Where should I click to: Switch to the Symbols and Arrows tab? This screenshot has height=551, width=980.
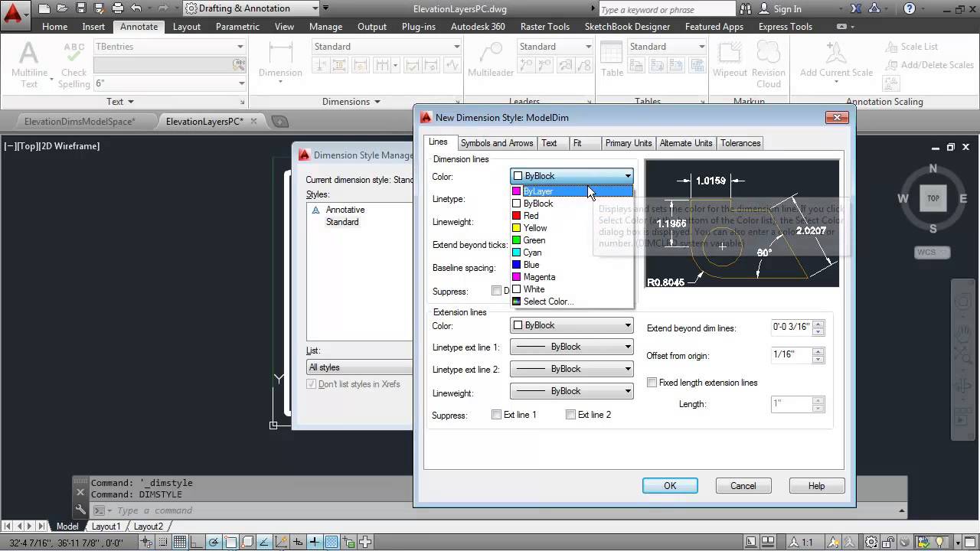(497, 143)
